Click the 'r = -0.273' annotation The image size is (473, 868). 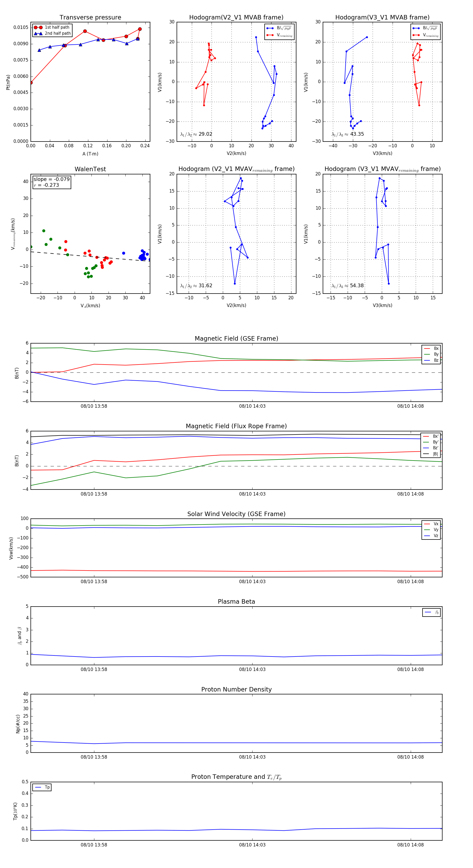click(x=47, y=185)
